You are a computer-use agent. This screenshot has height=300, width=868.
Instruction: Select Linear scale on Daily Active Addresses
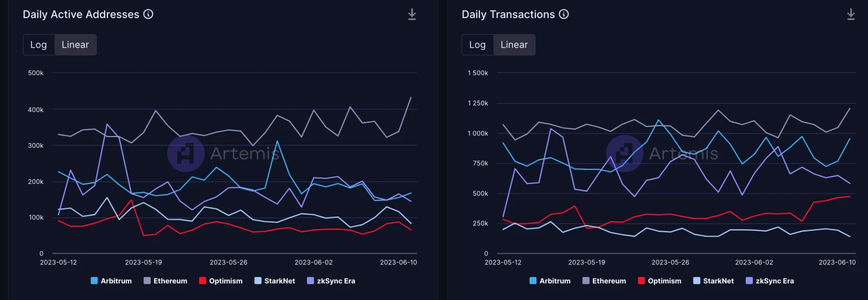(75, 45)
